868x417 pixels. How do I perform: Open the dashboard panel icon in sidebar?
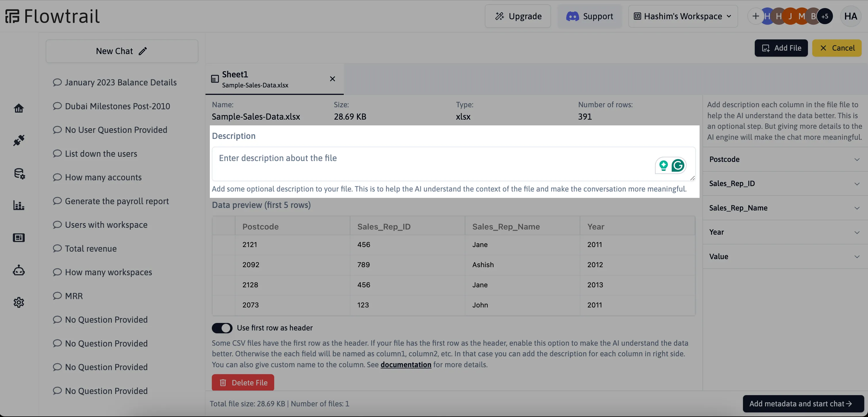[19, 238]
